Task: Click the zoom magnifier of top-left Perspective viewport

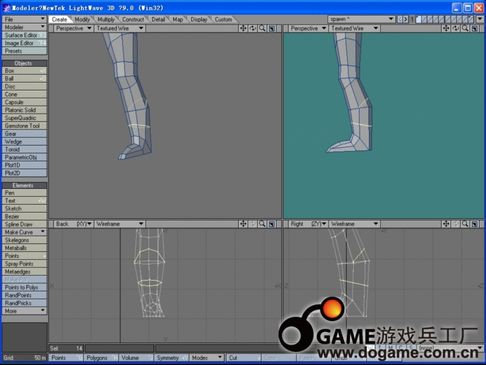Action: coord(262,28)
